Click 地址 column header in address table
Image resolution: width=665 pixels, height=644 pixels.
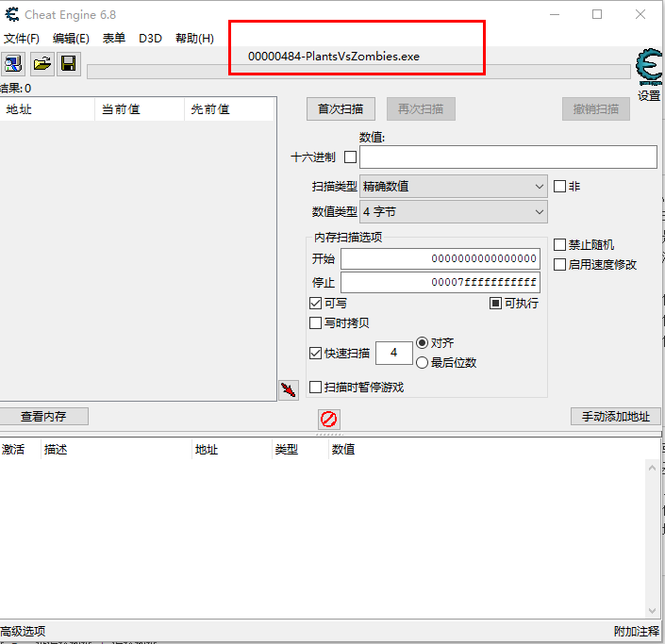pos(231,450)
